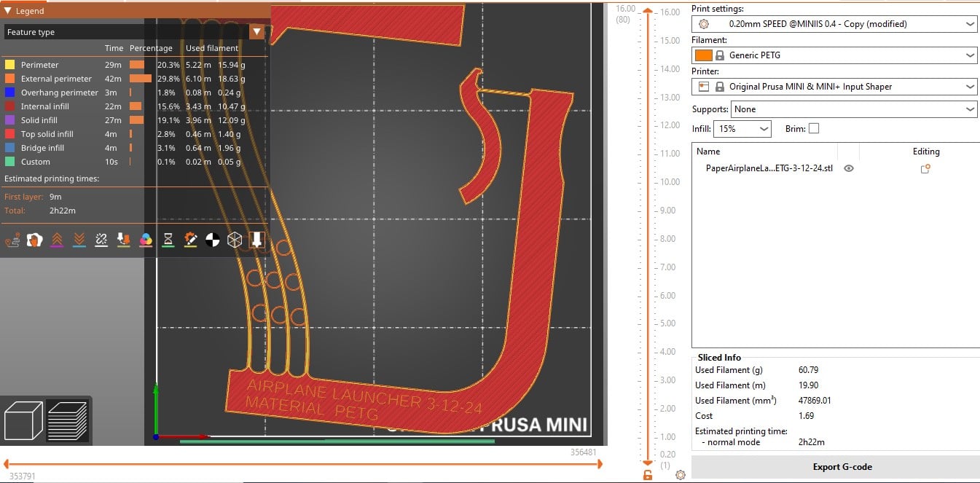The height and width of the screenshot is (483, 980).
Task: Click the Export G-code button
Action: [x=842, y=467]
